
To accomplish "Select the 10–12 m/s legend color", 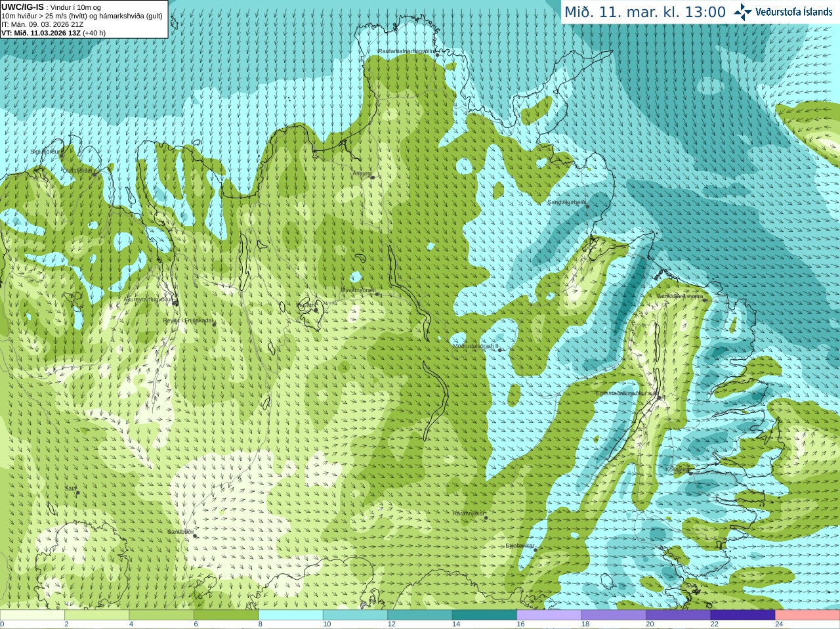I will coord(355,615).
